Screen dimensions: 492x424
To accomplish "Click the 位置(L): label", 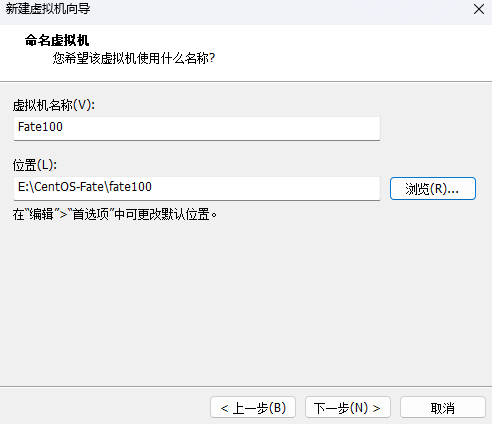I will (x=35, y=165).
